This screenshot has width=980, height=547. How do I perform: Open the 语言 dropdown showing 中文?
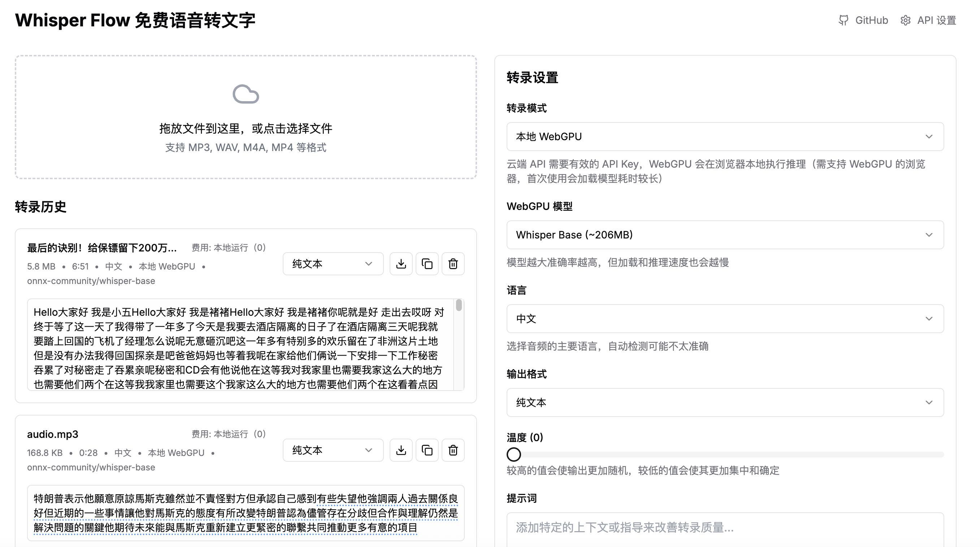point(725,319)
